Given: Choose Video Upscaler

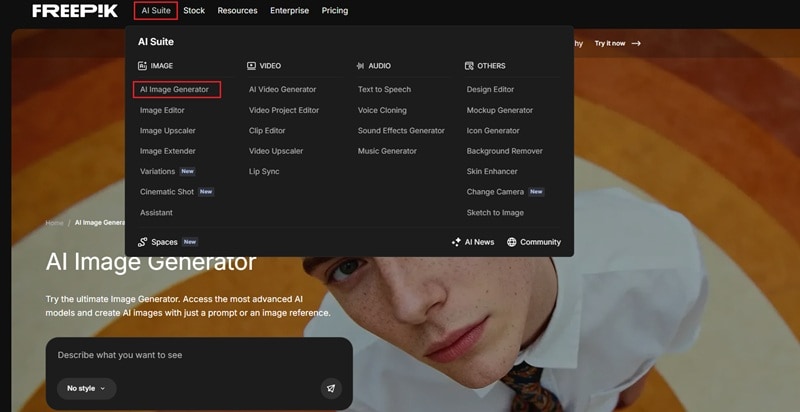Looking at the screenshot, I should point(276,151).
